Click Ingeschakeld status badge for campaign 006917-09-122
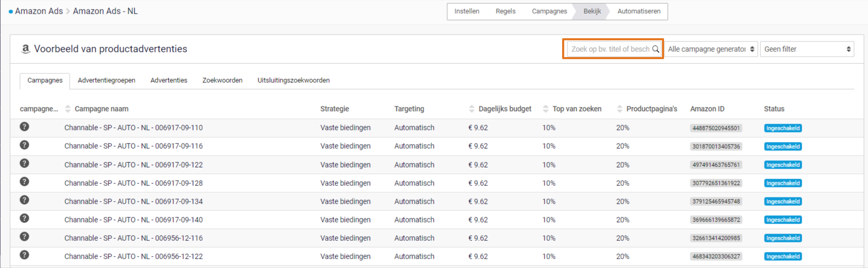The image size is (868, 268). pos(783,165)
